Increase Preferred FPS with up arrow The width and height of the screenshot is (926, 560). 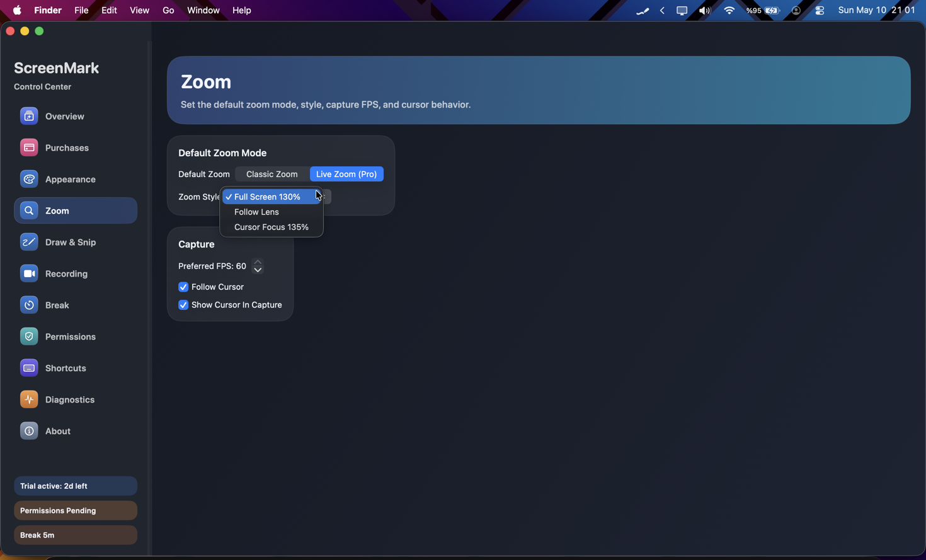(x=258, y=261)
